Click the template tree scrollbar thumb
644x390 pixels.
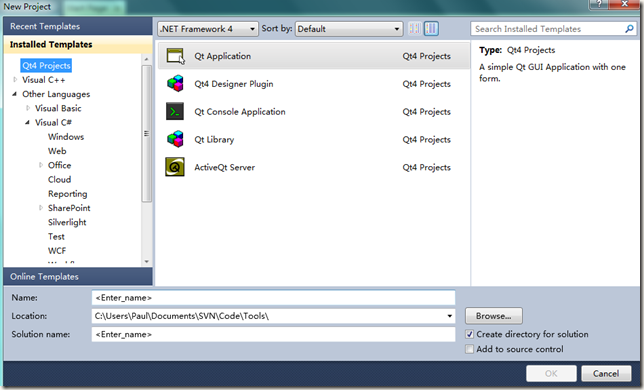pyautogui.click(x=147, y=133)
